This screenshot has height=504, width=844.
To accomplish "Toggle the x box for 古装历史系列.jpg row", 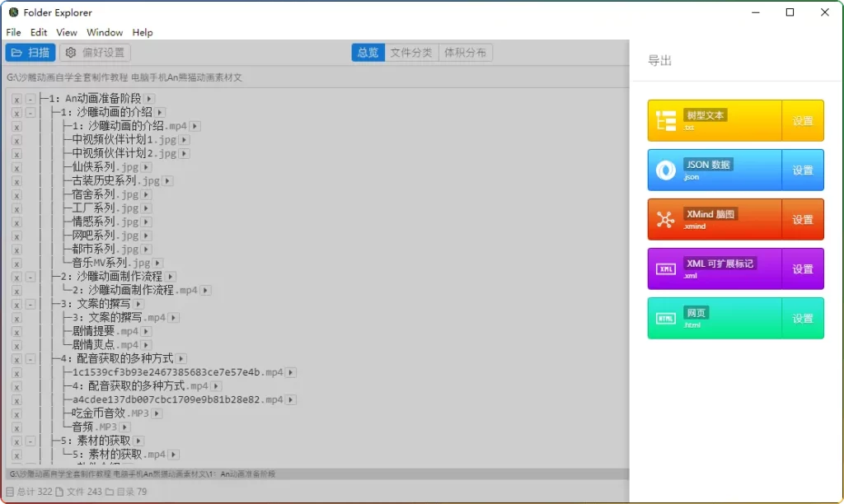I will coord(16,181).
